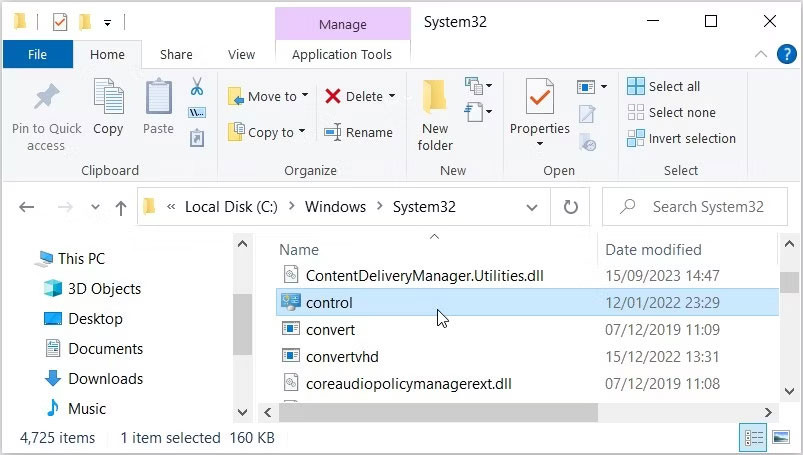Click the Up arrow navigation icon
This screenshot has height=455, width=803.
click(121, 208)
